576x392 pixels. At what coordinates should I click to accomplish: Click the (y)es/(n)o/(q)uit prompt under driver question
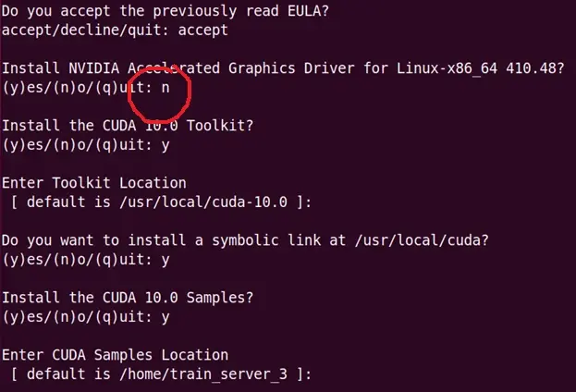[x=77, y=88]
